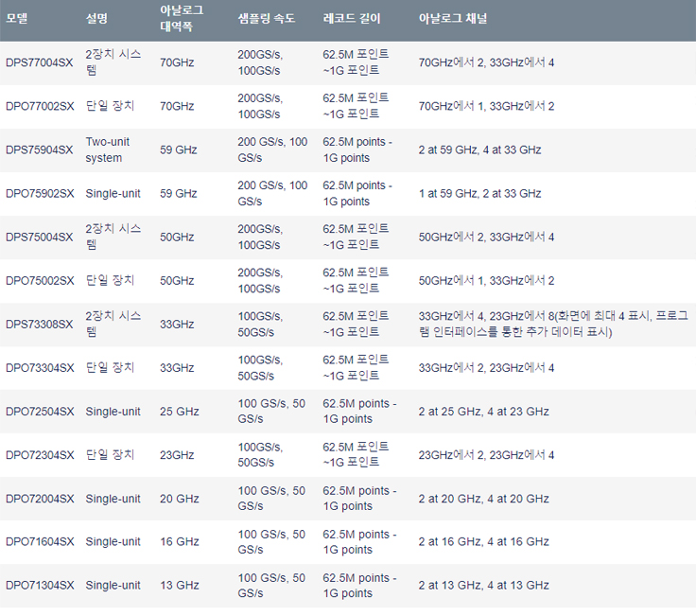Click the 50GHz bandwidth in DPO75002SX row
696x616 pixels.
177,281
